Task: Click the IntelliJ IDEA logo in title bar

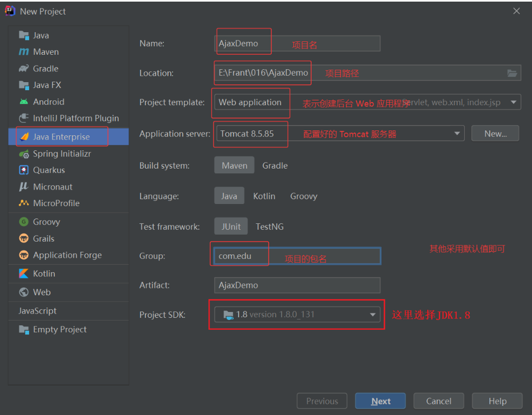Action: pyautogui.click(x=10, y=11)
